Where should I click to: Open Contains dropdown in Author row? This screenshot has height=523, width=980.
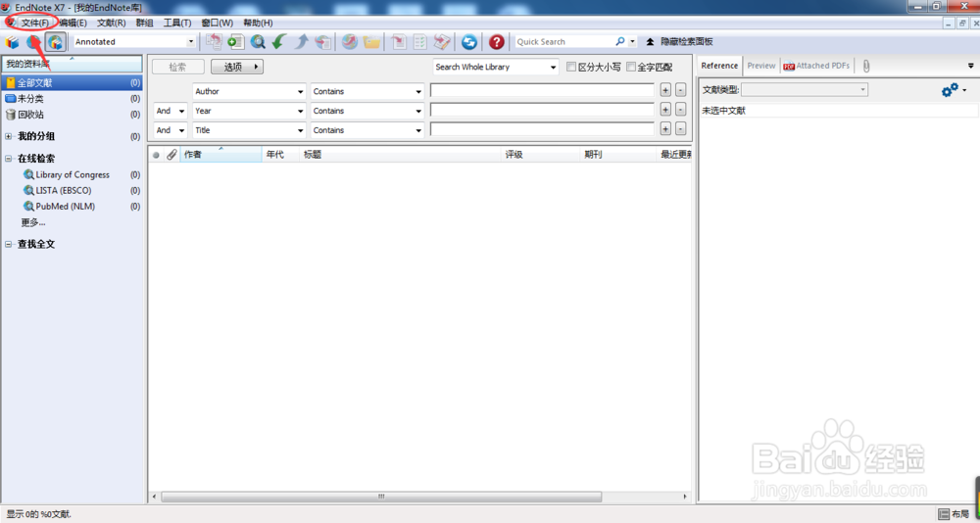(x=367, y=91)
